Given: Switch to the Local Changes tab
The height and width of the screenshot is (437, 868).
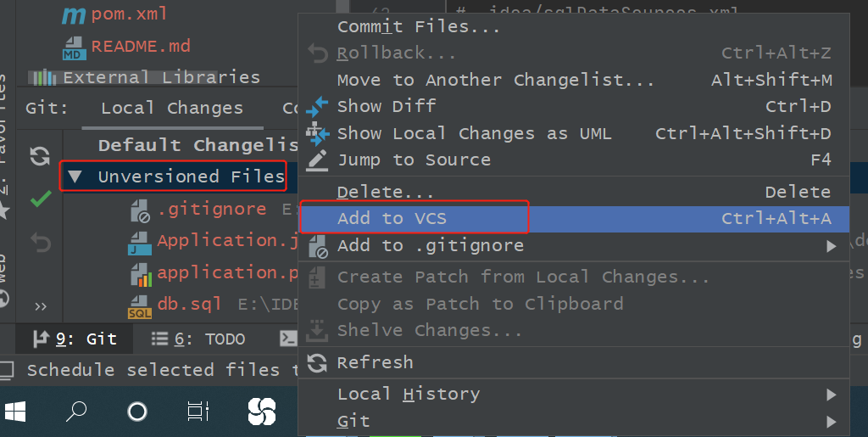Looking at the screenshot, I should pyautogui.click(x=171, y=108).
